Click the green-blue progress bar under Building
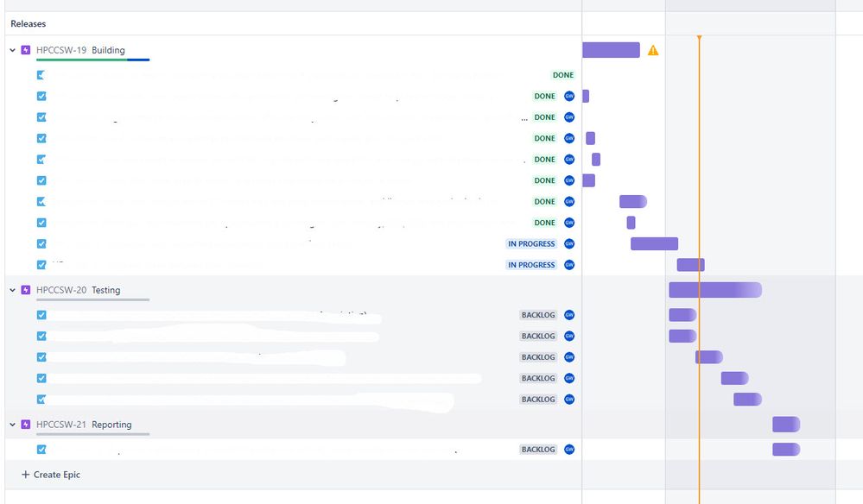Image resolution: width=863 pixels, height=504 pixels. 93,60
